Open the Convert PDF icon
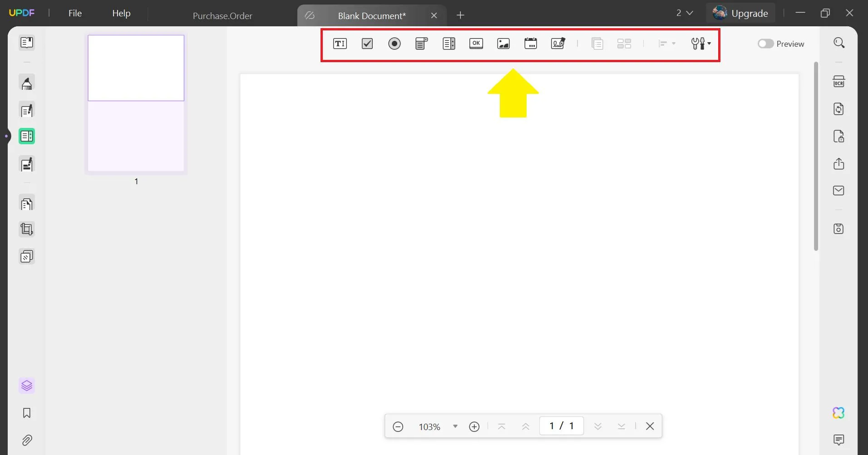This screenshot has width=868, height=455. tap(838, 109)
